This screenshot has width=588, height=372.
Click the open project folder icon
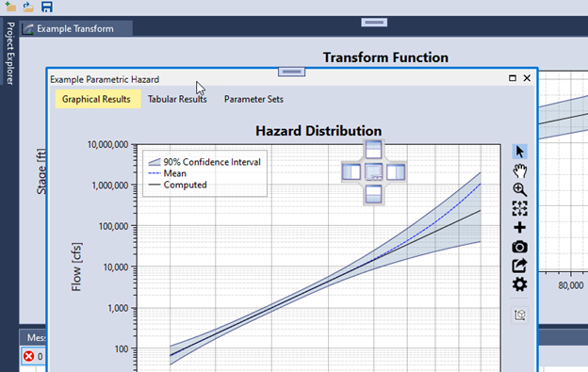pyautogui.click(x=28, y=7)
